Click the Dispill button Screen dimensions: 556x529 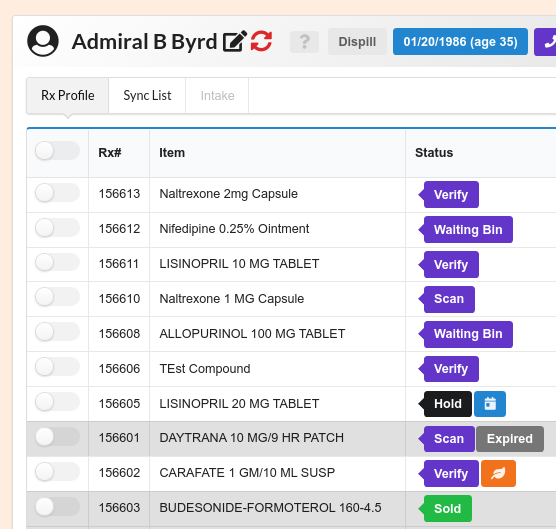(x=357, y=42)
